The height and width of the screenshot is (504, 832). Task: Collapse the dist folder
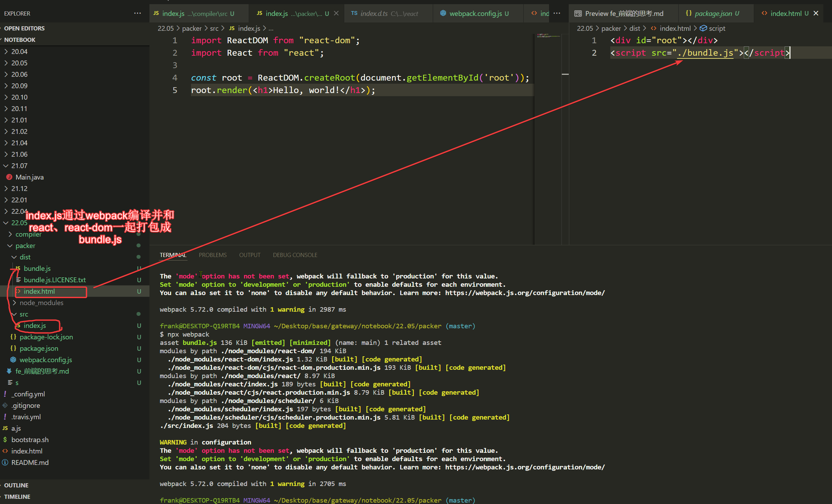click(x=75, y=257)
